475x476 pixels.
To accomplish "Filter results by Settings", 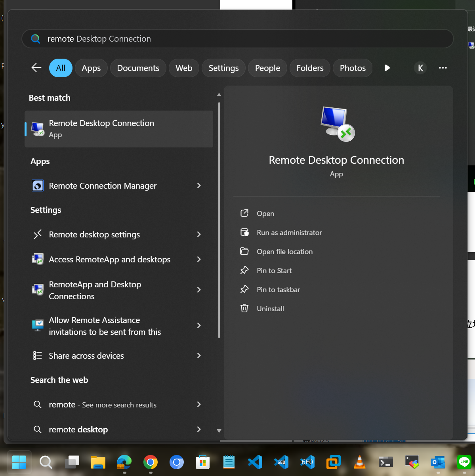I will click(223, 68).
